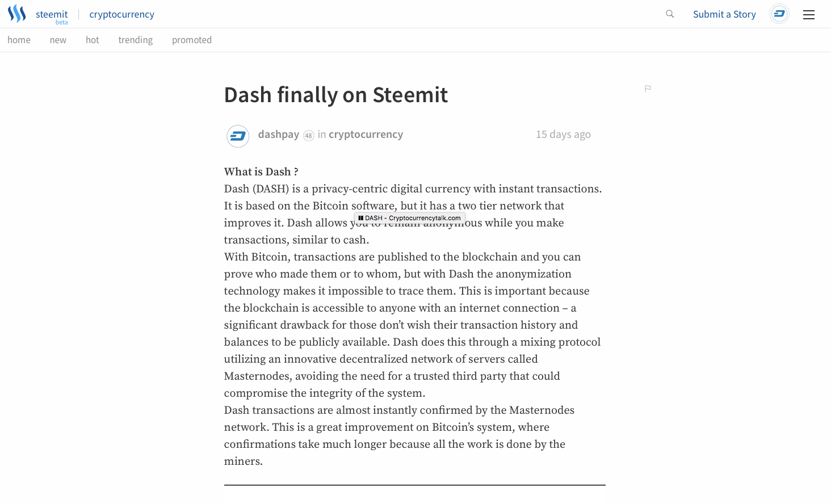Open the hot posts tab
The height and width of the screenshot is (504, 831).
[93, 40]
